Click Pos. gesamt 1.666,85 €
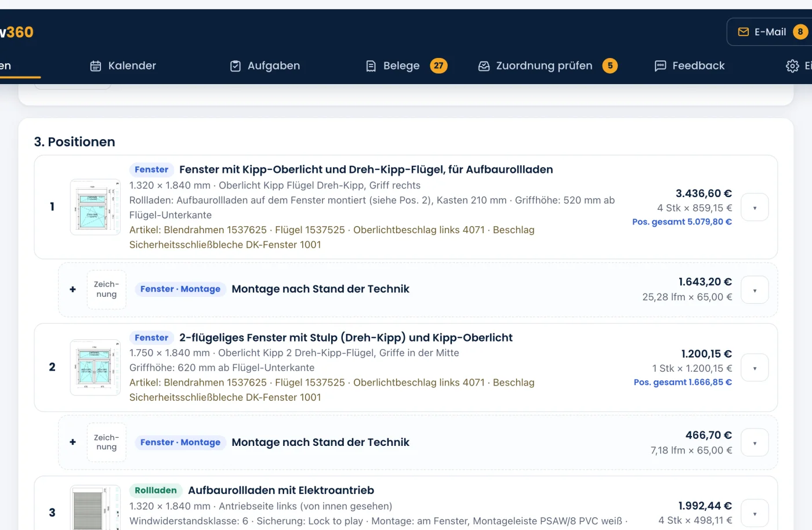The width and height of the screenshot is (812, 530). [683, 382]
